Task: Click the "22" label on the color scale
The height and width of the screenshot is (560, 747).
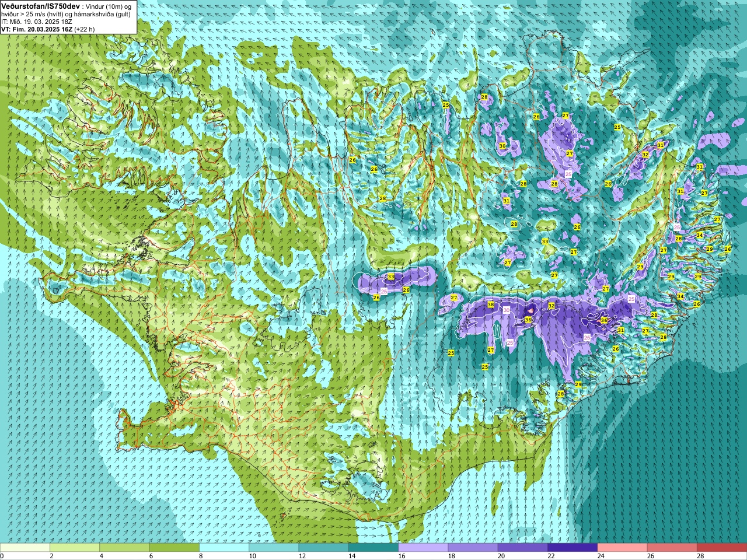Action: pos(551,556)
